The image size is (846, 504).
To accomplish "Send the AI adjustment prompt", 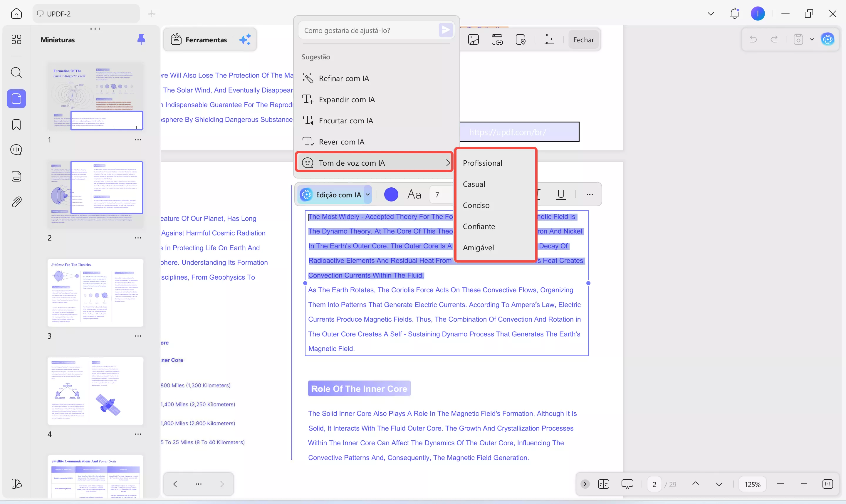I will point(445,30).
